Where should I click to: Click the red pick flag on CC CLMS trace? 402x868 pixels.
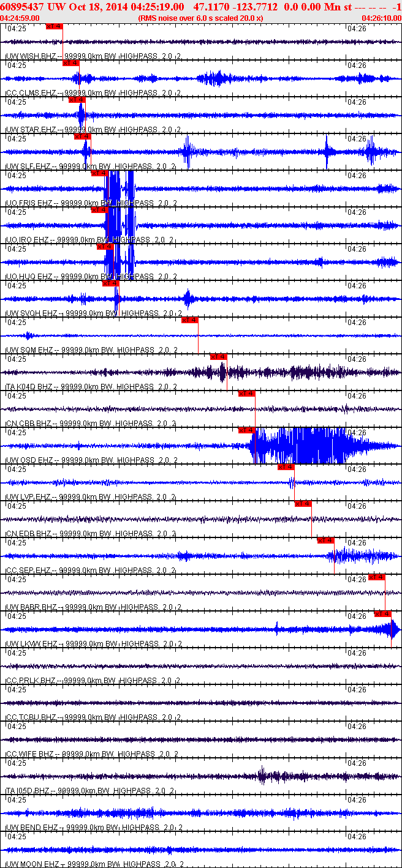pos(71,63)
